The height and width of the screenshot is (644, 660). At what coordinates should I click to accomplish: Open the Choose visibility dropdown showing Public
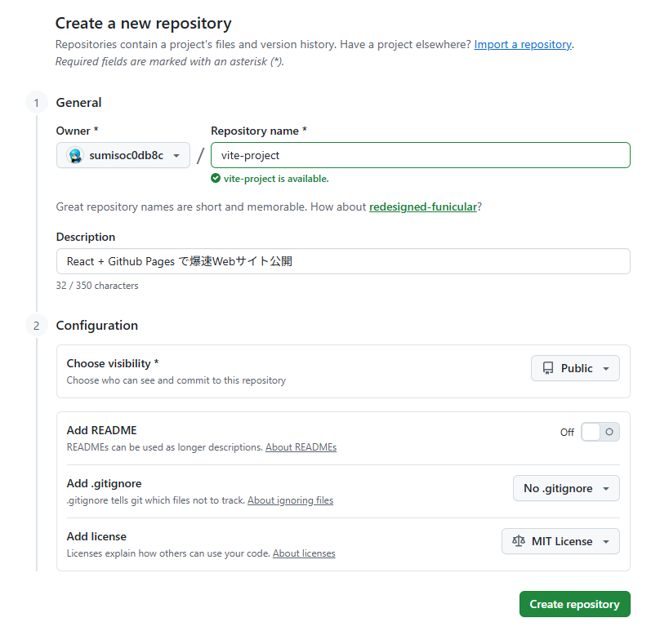(575, 368)
